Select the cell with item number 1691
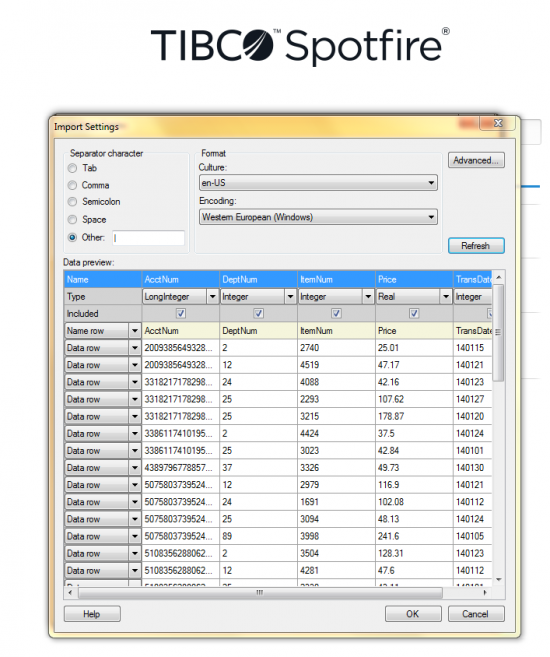 336,502
